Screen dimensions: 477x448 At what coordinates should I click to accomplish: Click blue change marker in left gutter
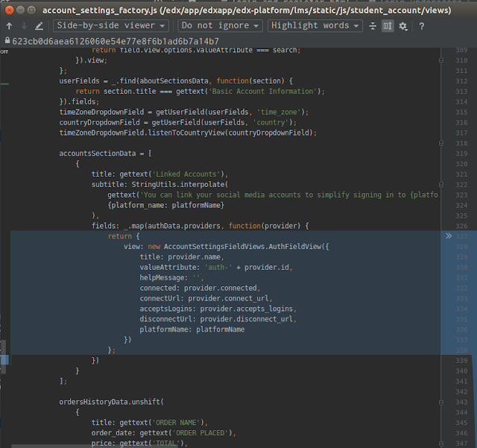pos(4,360)
